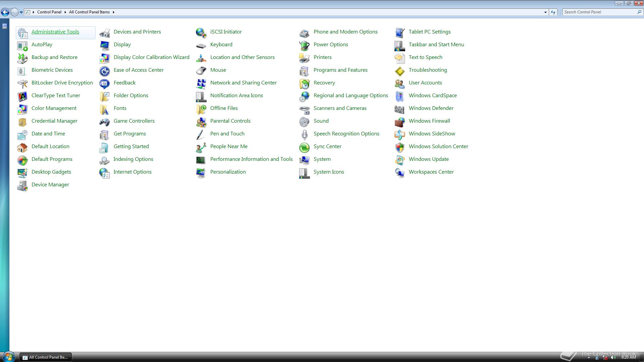Image resolution: width=644 pixels, height=362 pixels.
Task: Open the Windows Firewall icon
Action: tap(400, 122)
